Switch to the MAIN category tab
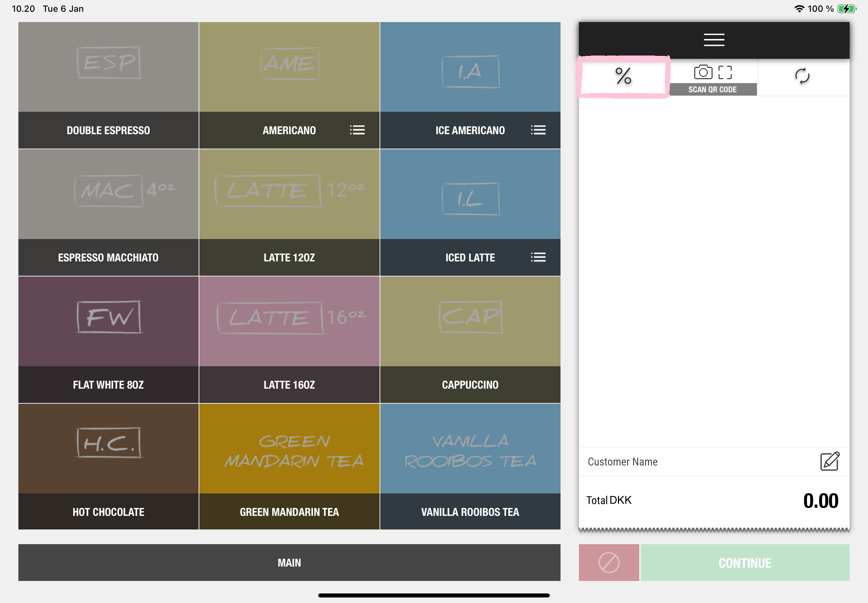The width and height of the screenshot is (868, 603). pyautogui.click(x=289, y=562)
